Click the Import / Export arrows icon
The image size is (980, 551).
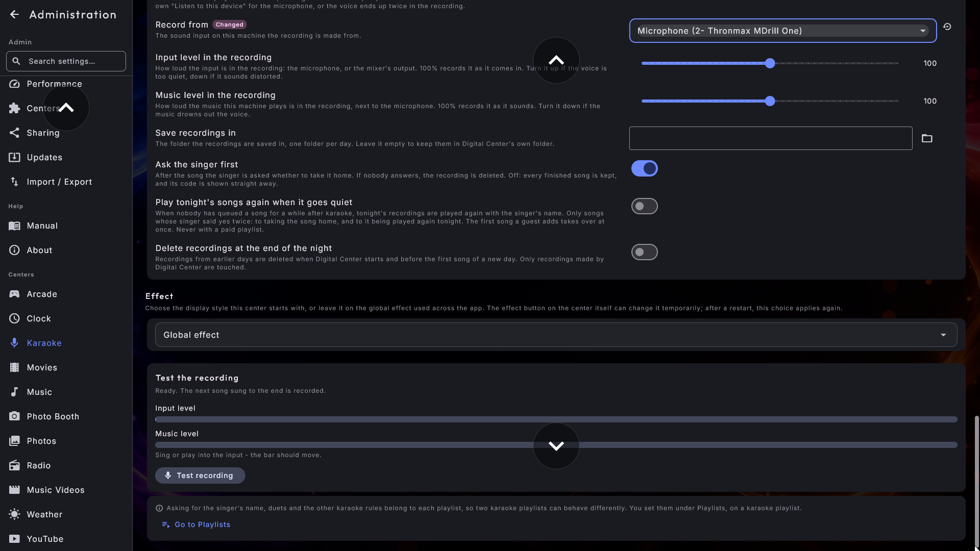pos(14,182)
